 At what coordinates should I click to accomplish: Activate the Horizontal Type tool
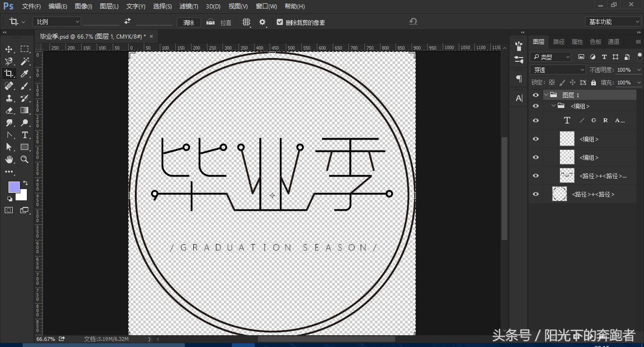click(x=25, y=135)
